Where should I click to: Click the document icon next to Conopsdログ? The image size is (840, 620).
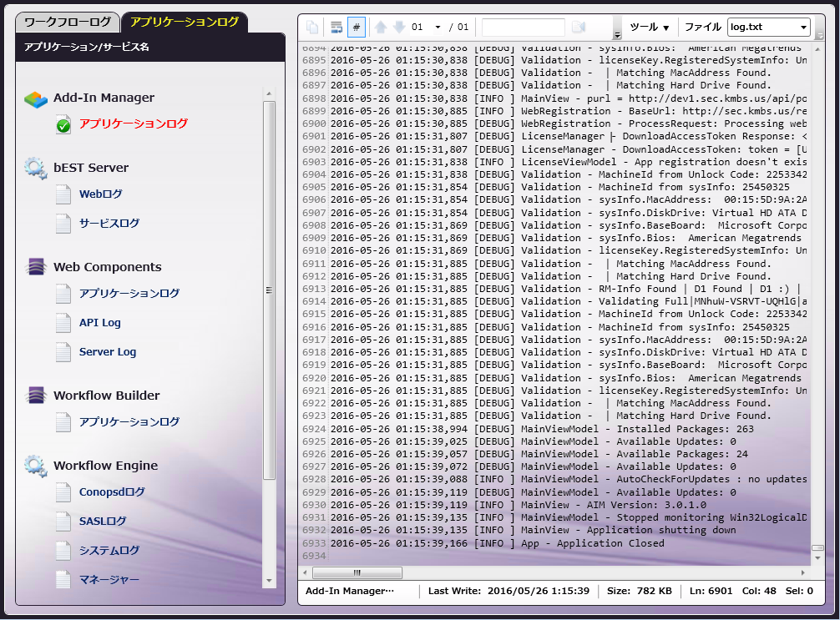click(63, 492)
